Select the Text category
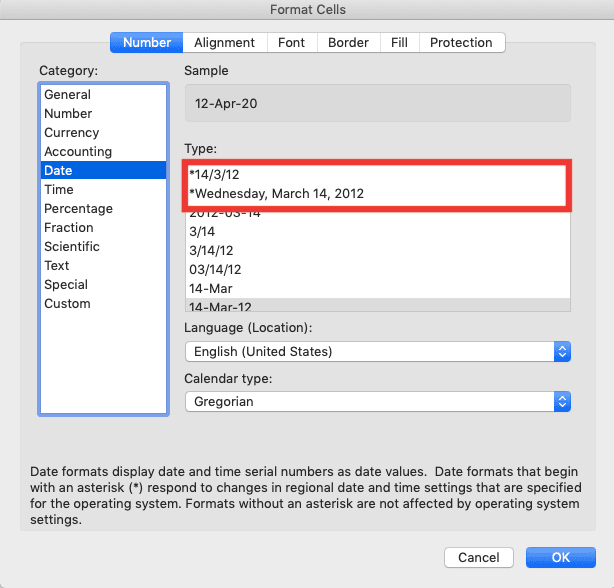The height and width of the screenshot is (588, 614). [103, 265]
